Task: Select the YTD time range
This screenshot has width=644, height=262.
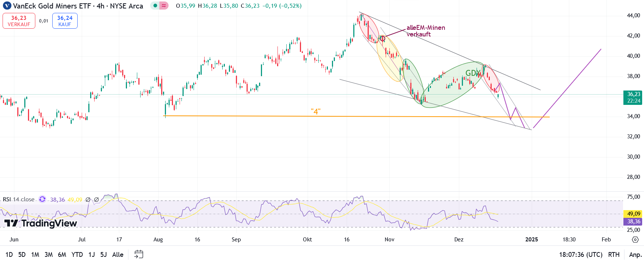Action: pyautogui.click(x=77, y=255)
